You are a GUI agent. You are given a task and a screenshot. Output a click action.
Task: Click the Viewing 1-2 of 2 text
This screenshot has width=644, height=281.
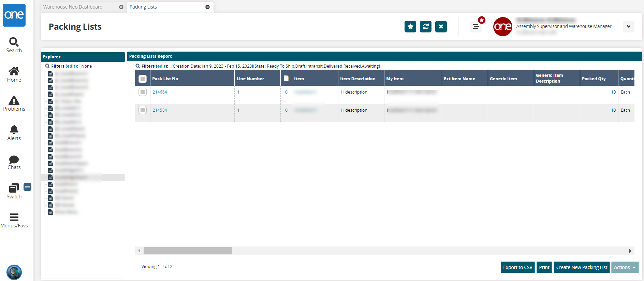pos(157,267)
